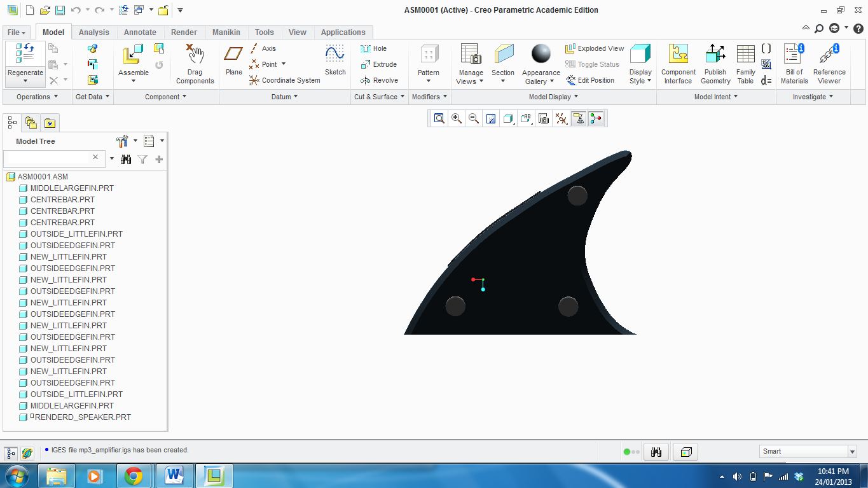Click Zoom In in graphics toolbar

tap(457, 118)
